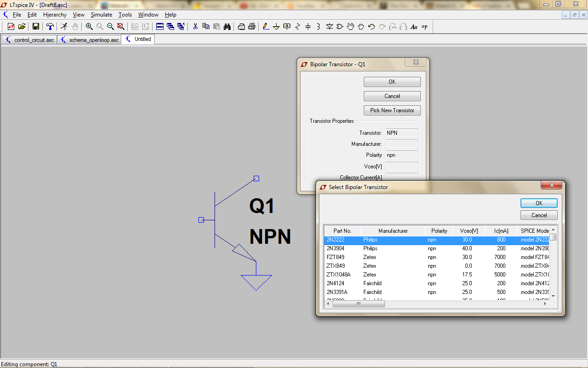Open the Hierarchy menu
This screenshot has width=588, height=368.
point(55,15)
